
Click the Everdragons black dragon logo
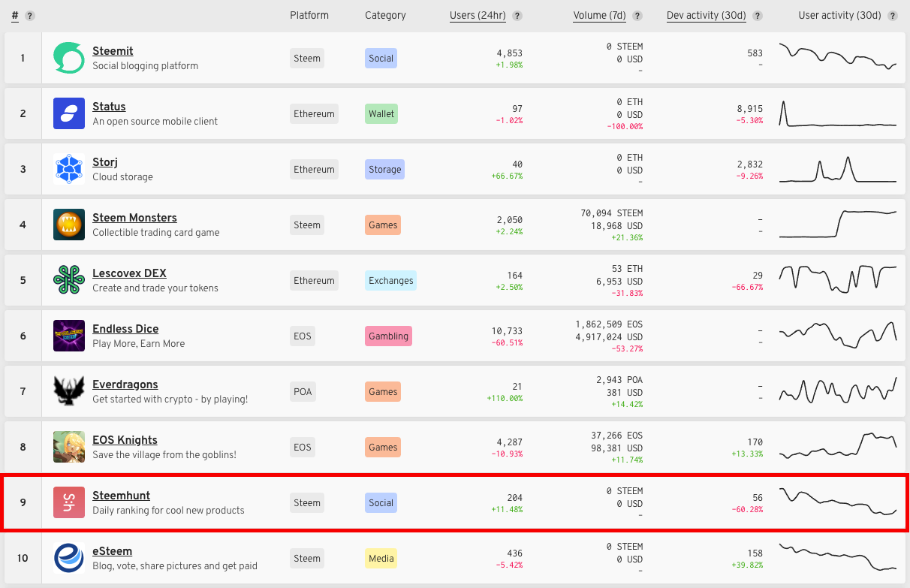(x=69, y=391)
